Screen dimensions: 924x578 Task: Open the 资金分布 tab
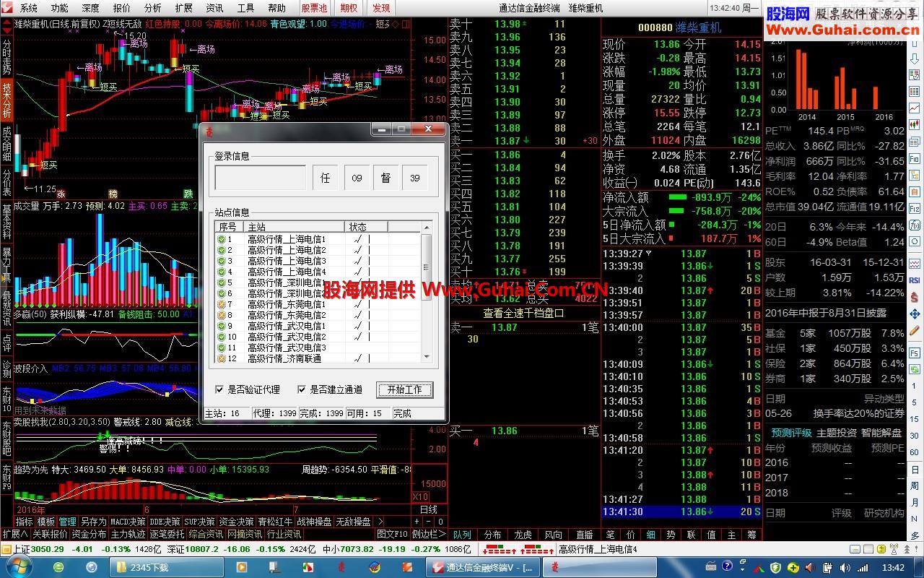(89, 535)
